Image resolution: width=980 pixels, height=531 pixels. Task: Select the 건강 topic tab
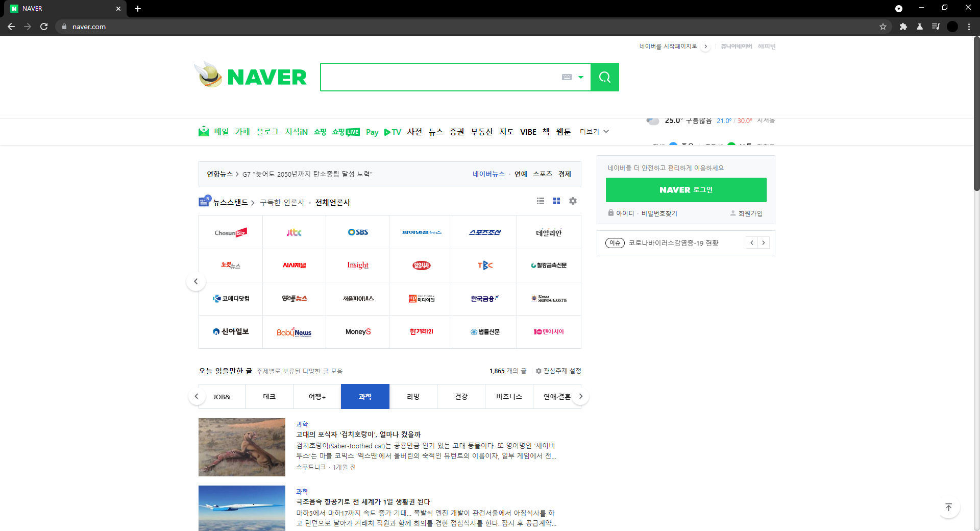(x=461, y=397)
